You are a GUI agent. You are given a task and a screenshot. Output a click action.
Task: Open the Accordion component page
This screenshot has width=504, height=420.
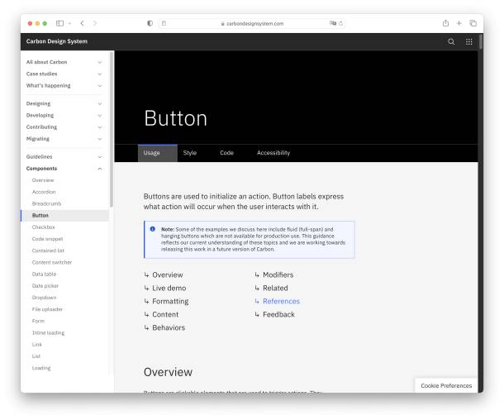click(x=44, y=192)
